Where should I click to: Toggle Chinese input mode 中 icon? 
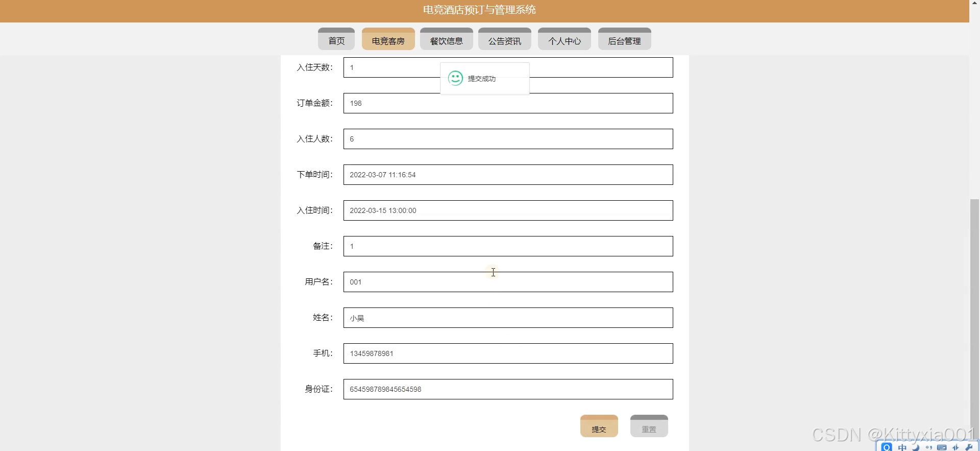pos(902,447)
